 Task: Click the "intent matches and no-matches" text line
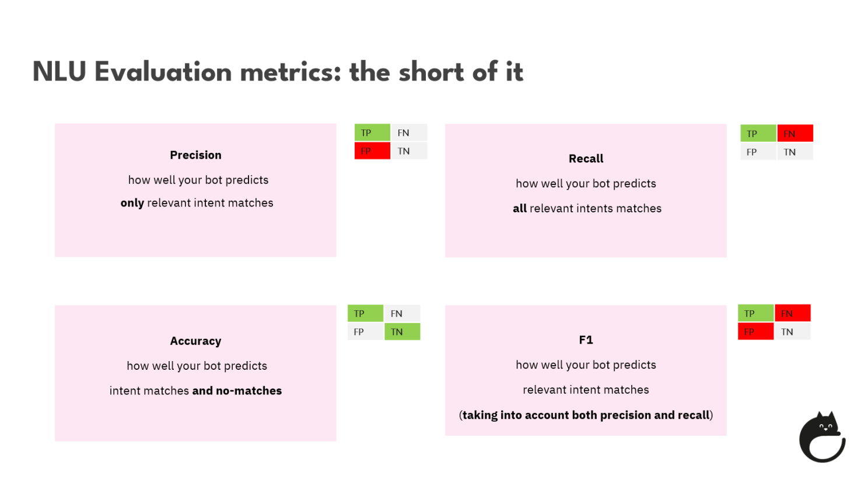pos(195,391)
